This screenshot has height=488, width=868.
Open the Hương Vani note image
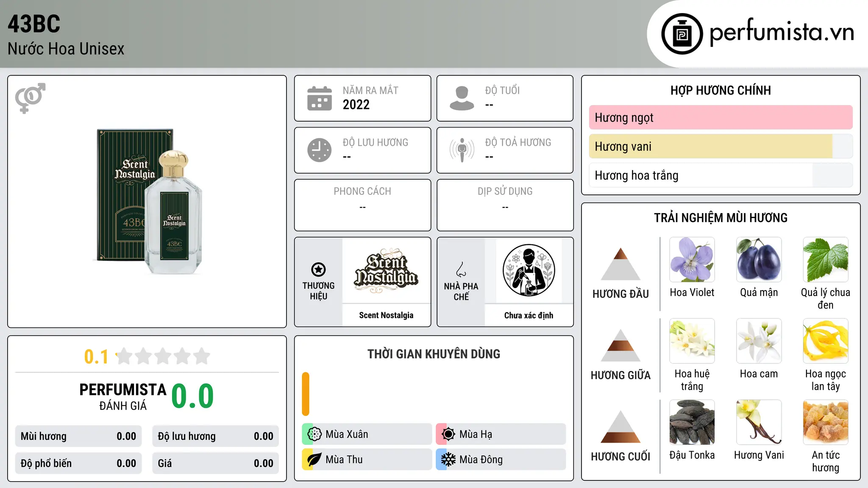pyautogui.click(x=759, y=422)
